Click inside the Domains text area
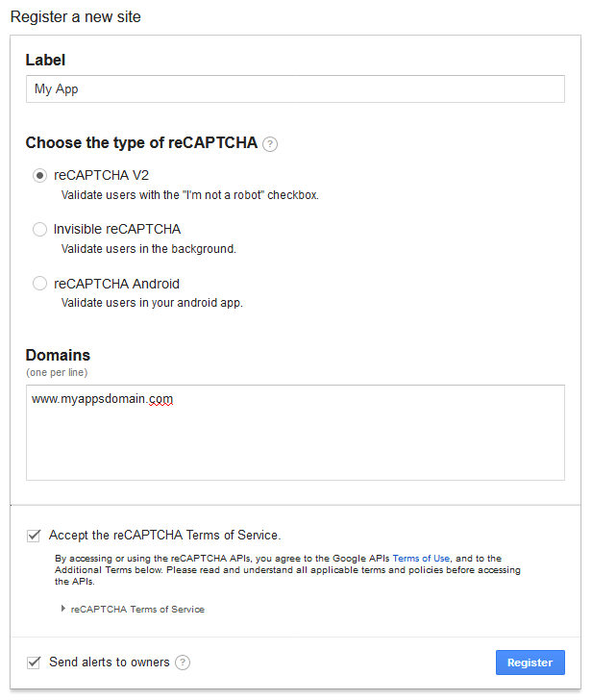Screen dimensions: 592x700 [294, 442]
